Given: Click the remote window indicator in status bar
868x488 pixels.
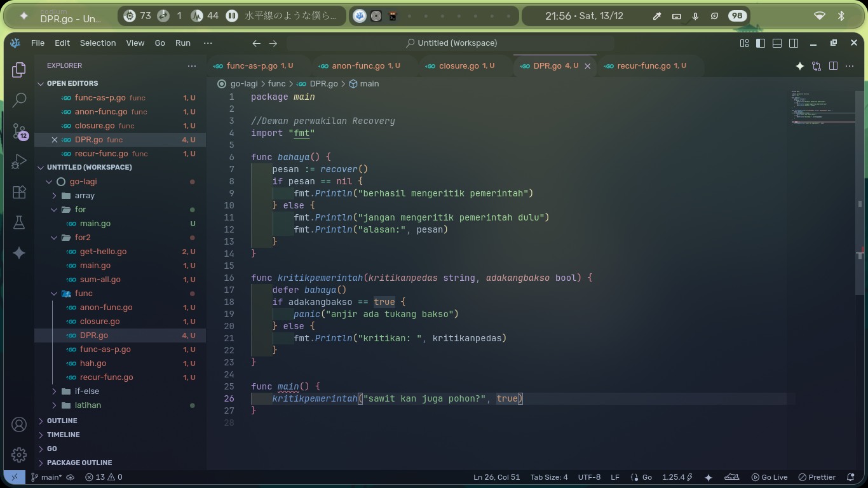Looking at the screenshot, I should (15, 477).
